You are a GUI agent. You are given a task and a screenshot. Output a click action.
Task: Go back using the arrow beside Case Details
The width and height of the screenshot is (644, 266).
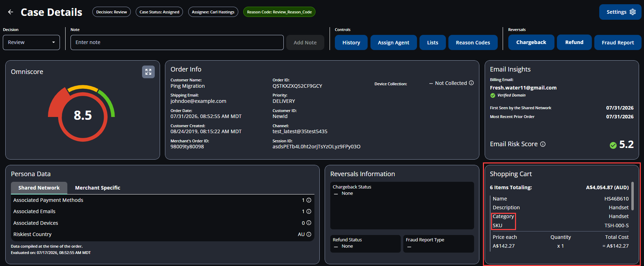pos(11,12)
